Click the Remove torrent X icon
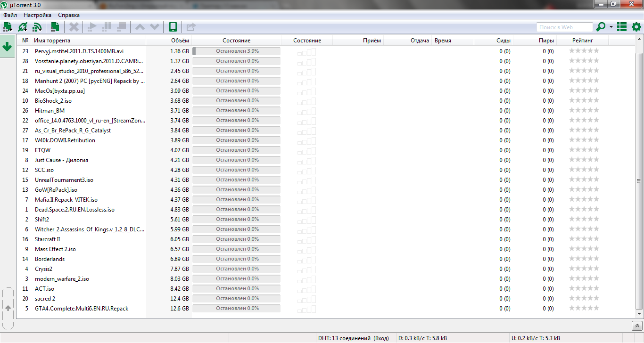The width and height of the screenshot is (644, 343). 74,27
